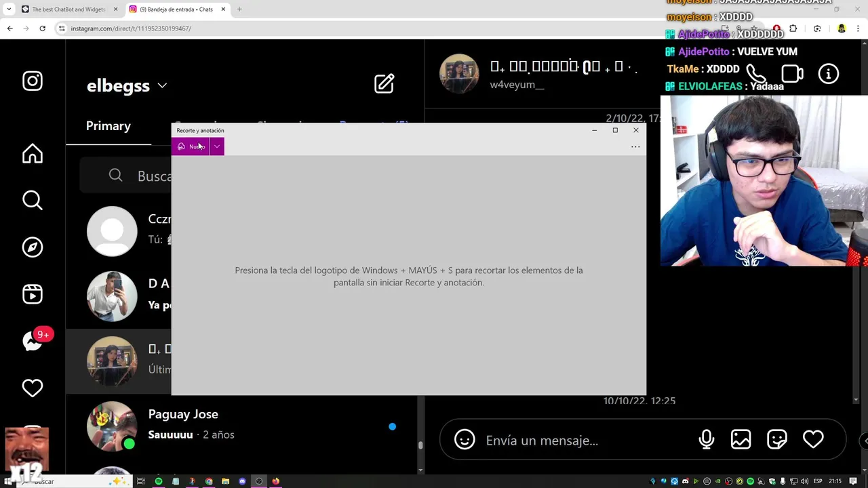Viewport: 868px width, 488px height.
Task: Open Chrome tab search dropdown
Action: pos(8,9)
